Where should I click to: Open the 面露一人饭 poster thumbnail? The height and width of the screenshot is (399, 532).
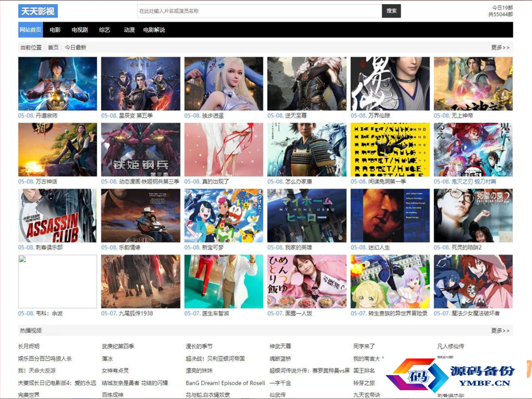coord(307,282)
